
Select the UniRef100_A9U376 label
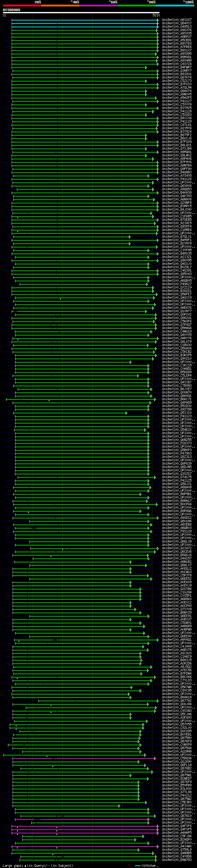(x=177, y=30)
